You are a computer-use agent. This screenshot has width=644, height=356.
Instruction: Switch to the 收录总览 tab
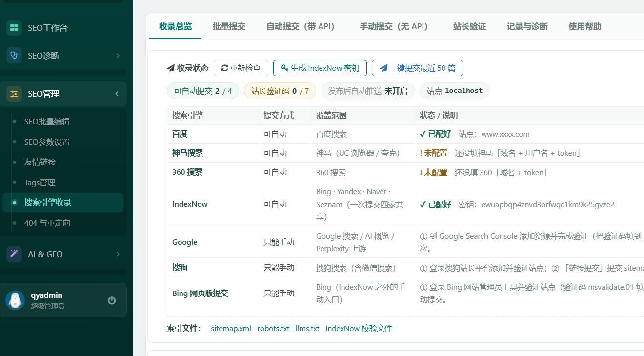[176, 26]
